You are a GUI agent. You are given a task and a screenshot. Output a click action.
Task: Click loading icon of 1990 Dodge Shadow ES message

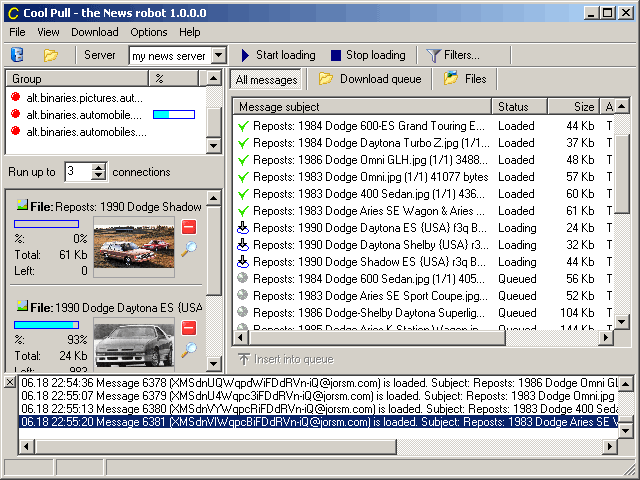click(x=243, y=261)
